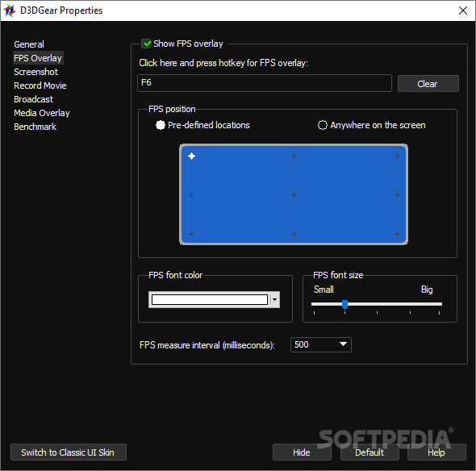The width and height of the screenshot is (476, 471).
Task: Select FPS Overlay in the sidebar
Action: pyautogui.click(x=38, y=58)
